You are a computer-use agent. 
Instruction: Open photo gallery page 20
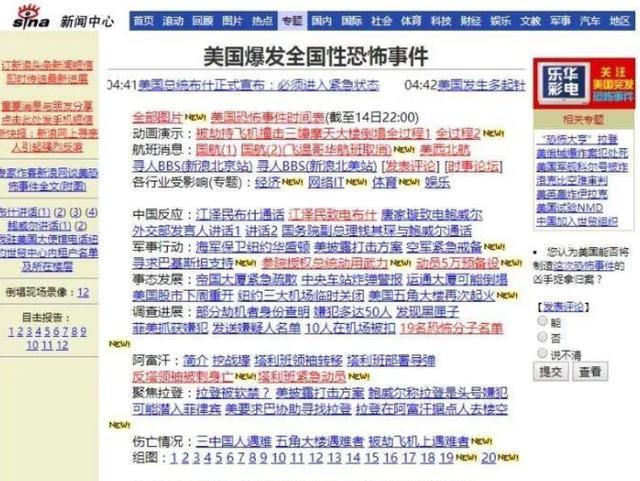[x=487, y=457]
